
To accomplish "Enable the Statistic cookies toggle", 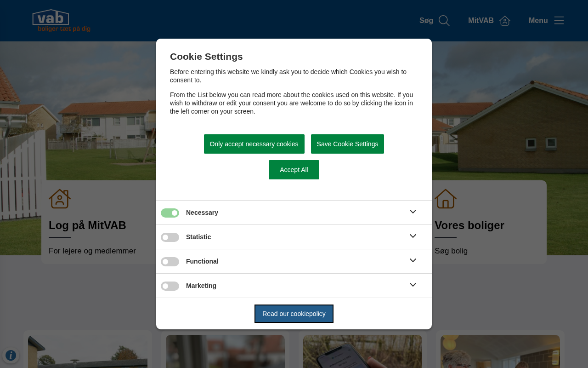I will 170,237.
